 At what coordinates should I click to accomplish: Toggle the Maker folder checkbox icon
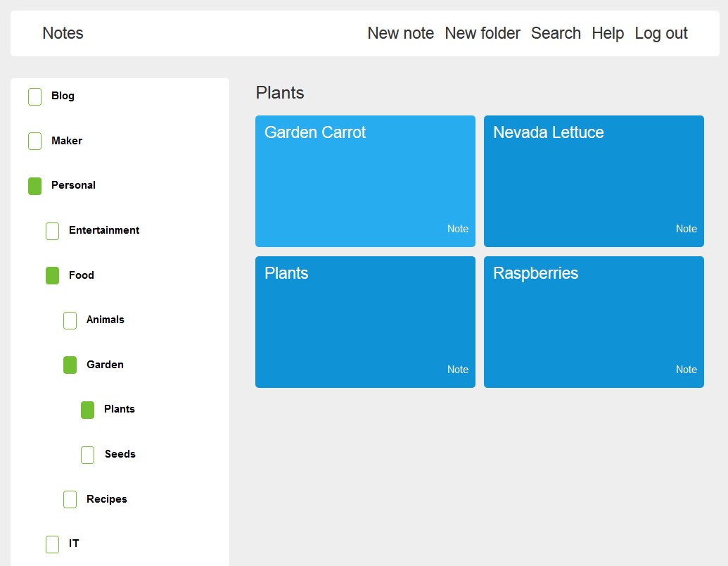(35, 141)
